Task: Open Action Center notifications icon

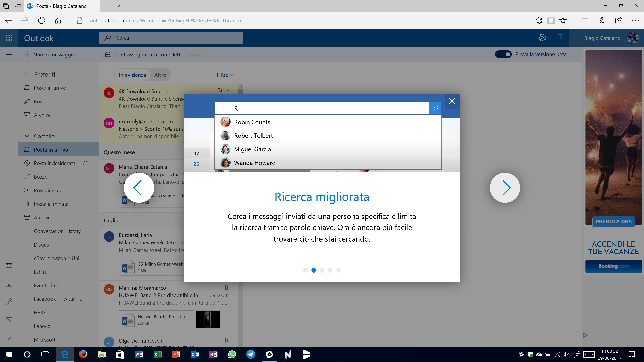Action: coord(632,354)
